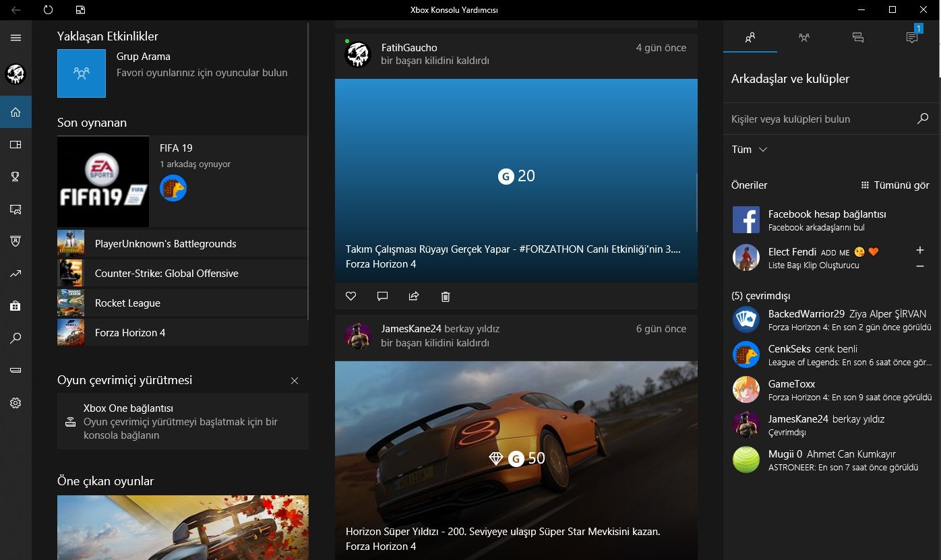Collapse the (5) çevrimdışı friends group
Viewport: 941px width, 560px height.
click(x=761, y=296)
